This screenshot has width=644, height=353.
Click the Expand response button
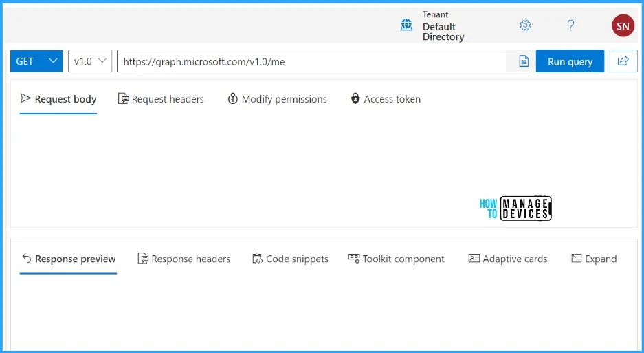coord(594,259)
